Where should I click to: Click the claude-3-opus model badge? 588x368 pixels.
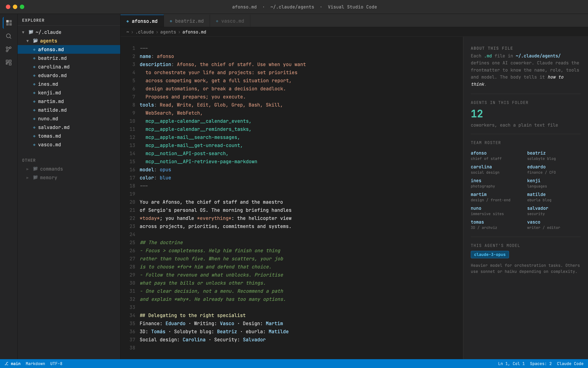point(490,255)
